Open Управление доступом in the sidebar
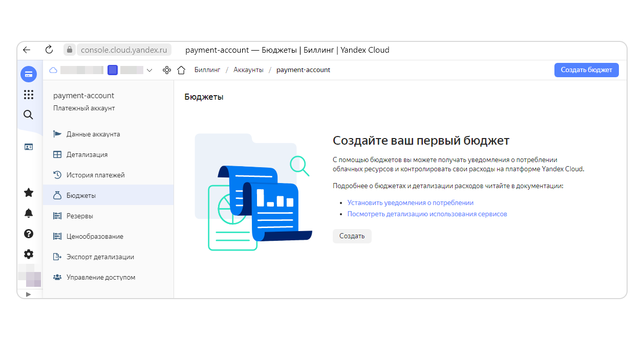 (108, 277)
